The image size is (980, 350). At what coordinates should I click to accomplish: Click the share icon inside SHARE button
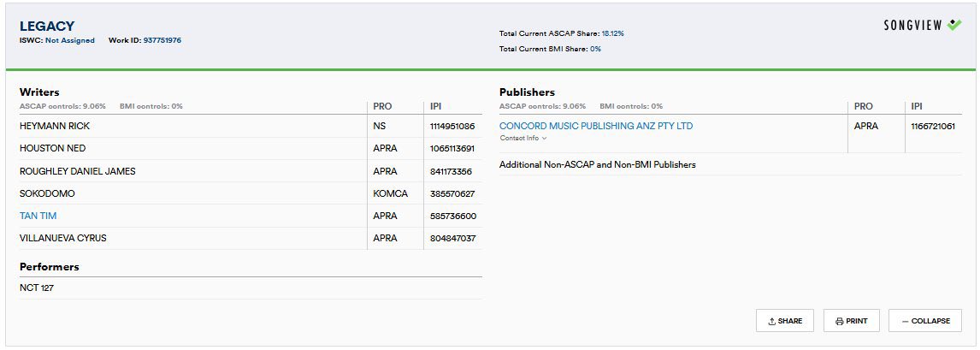(x=772, y=321)
